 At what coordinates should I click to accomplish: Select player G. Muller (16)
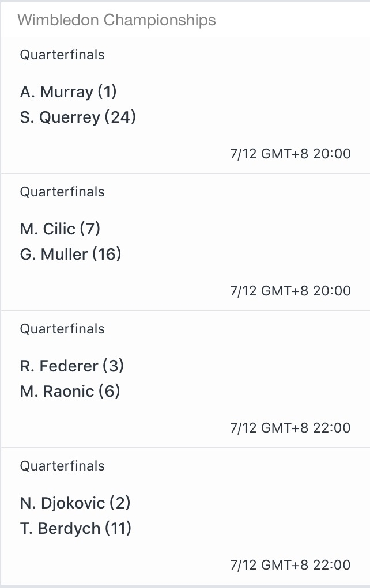70,255
